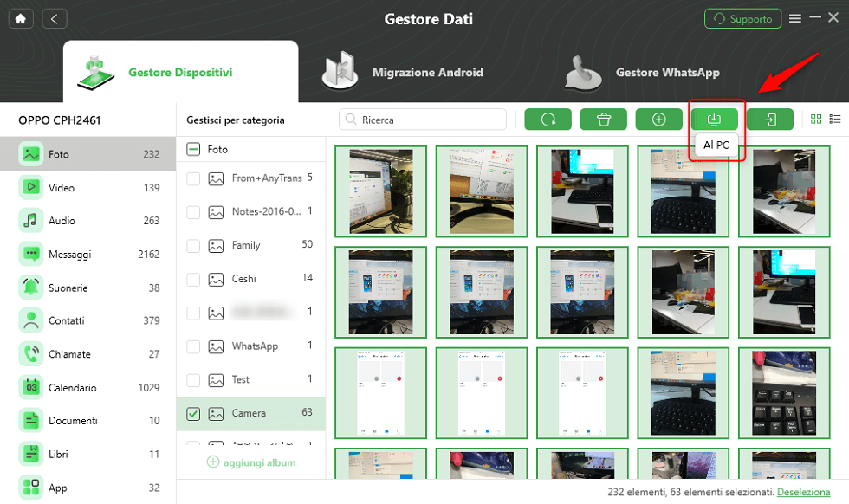Click the export to PC button
Image resolution: width=849 pixels, height=504 pixels.
(x=714, y=120)
